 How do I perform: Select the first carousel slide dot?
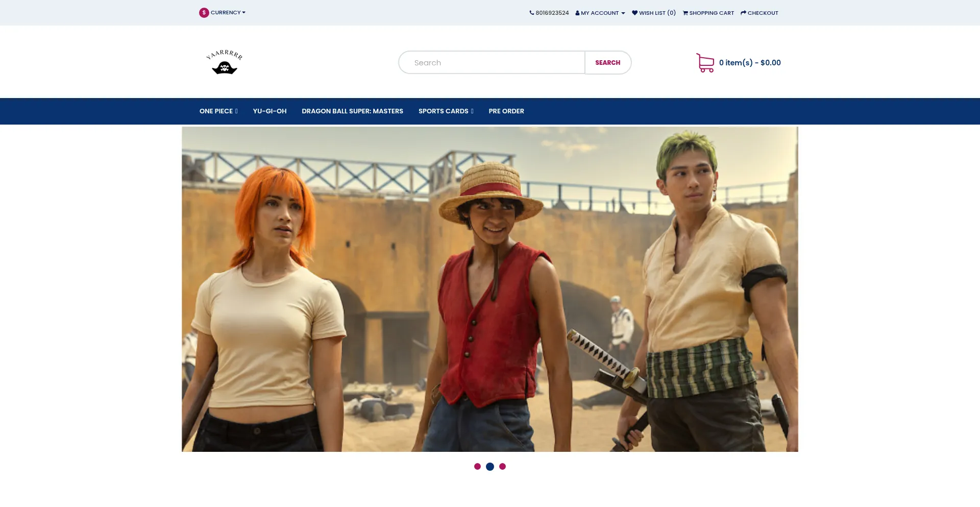(x=477, y=467)
